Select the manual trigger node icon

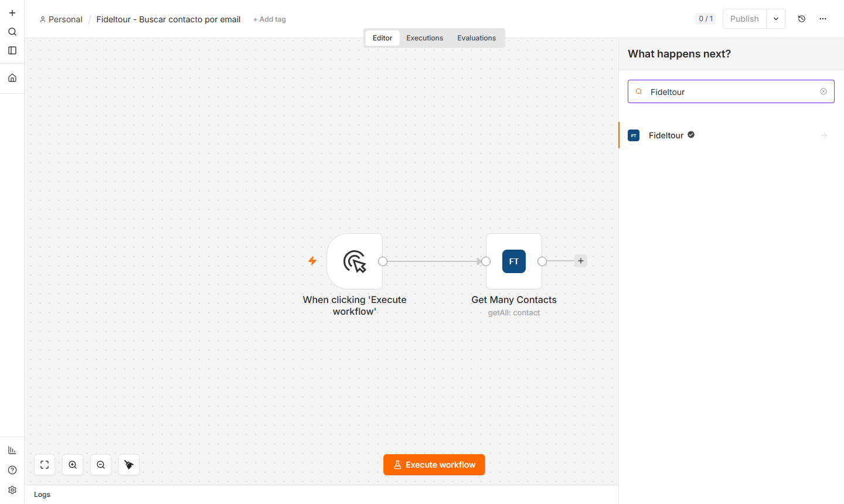[355, 261]
